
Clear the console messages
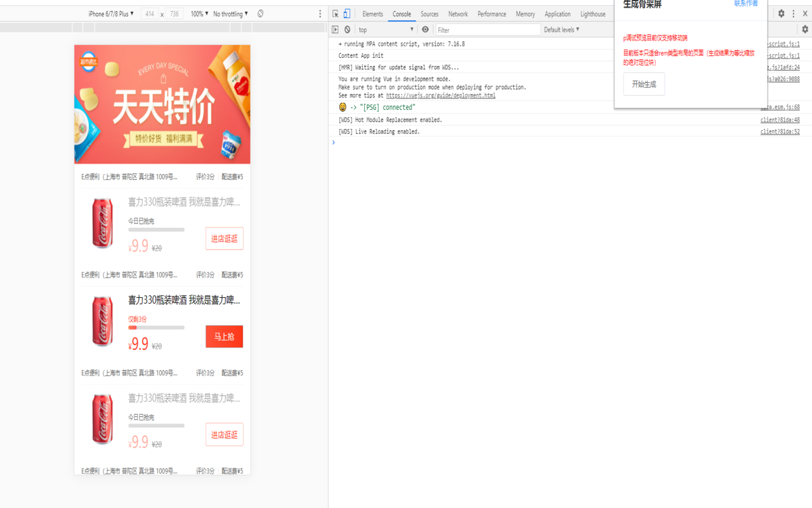348,30
